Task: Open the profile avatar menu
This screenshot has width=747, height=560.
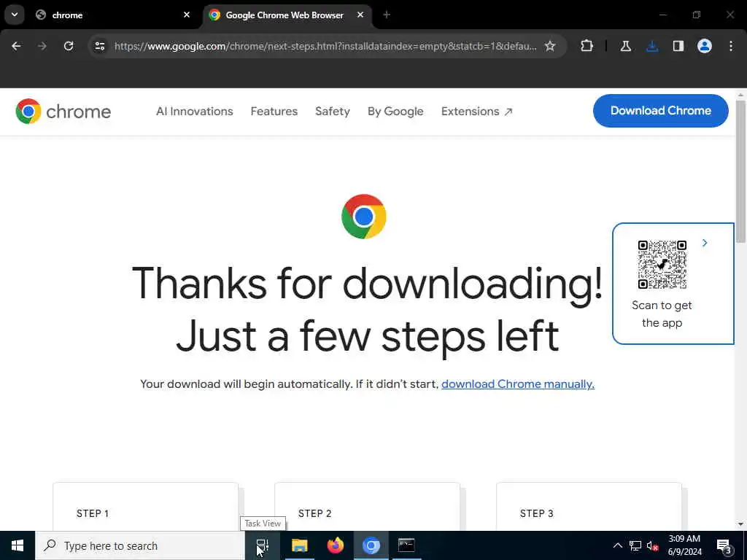Action: 705,46
